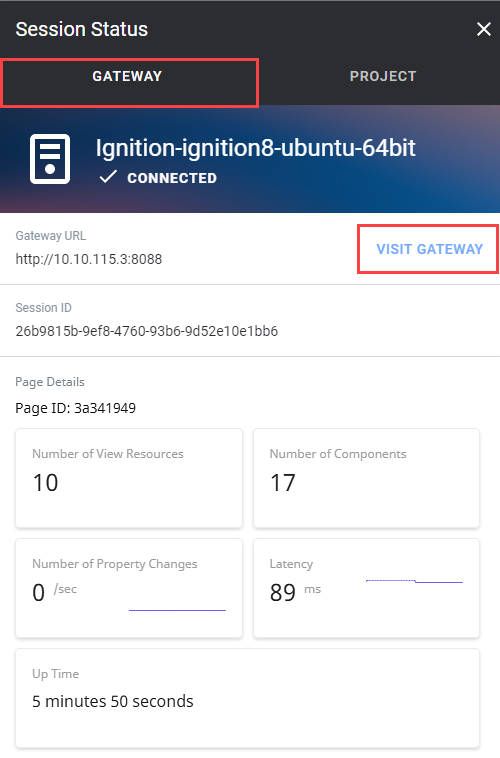Click the Page ID 3a341949 text

point(75,408)
